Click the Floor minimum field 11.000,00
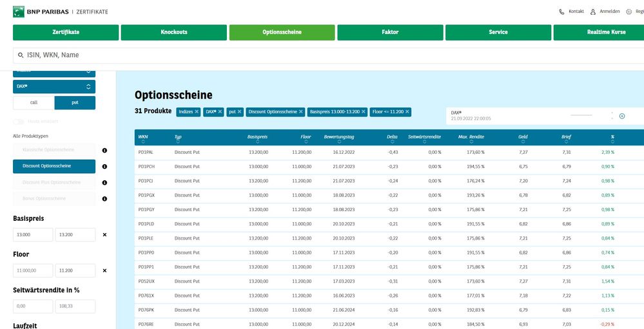644x329 pixels. [x=33, y=271]
